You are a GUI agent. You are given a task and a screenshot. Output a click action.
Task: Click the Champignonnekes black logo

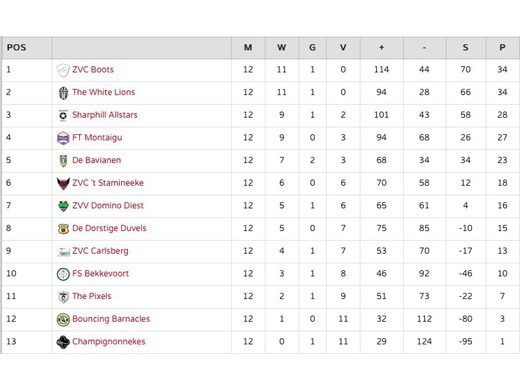point(63,342)
